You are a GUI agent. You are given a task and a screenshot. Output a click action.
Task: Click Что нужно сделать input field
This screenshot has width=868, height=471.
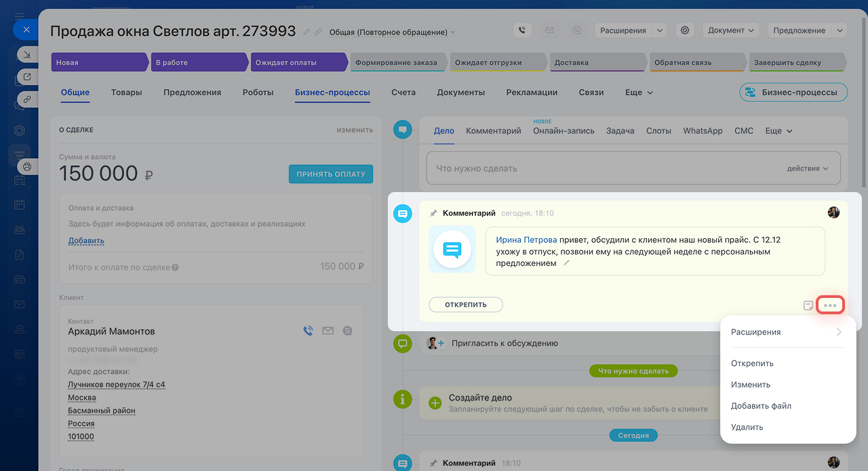pyautogui.click(x=633, y=168)
